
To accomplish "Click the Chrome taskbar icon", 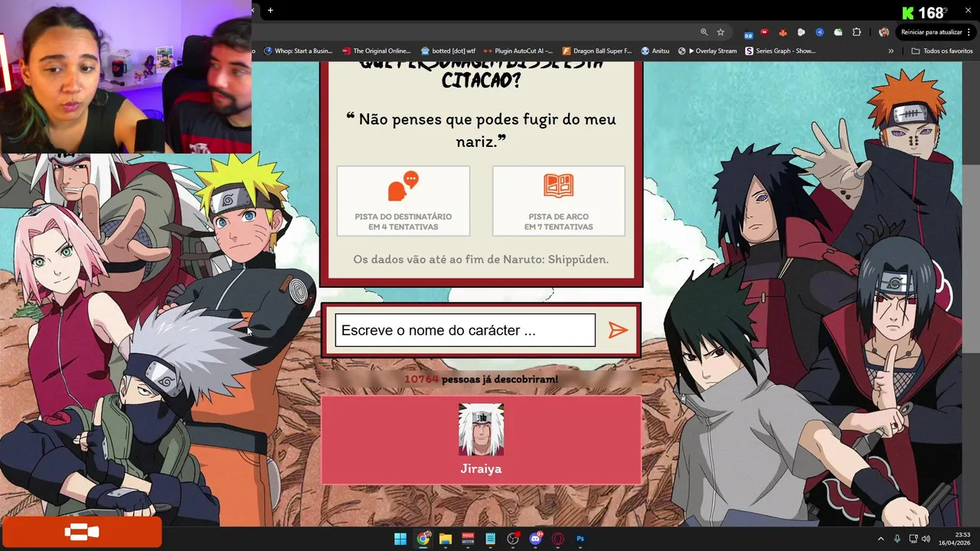I will (x=423, y=539).
